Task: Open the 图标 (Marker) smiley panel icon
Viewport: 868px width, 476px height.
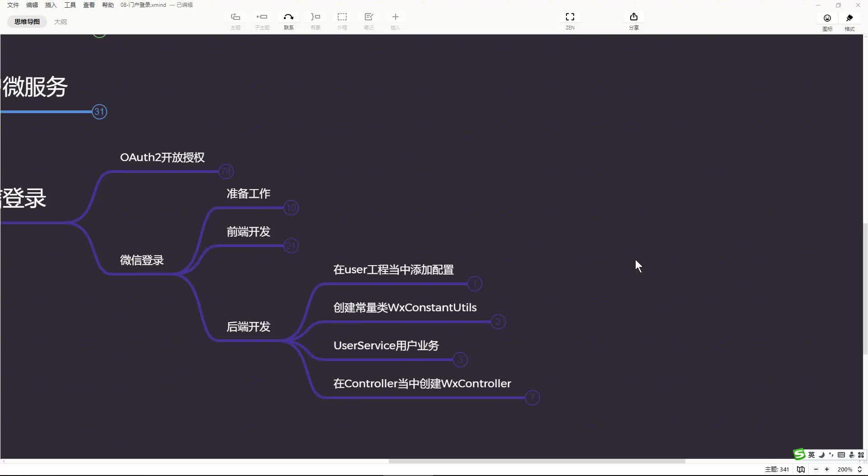Action: point(827,18)
